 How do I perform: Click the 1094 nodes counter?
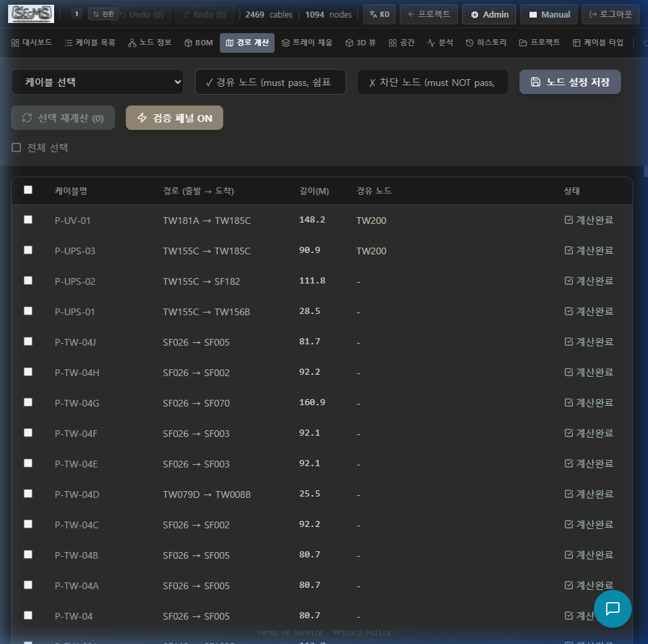point(329,14)
